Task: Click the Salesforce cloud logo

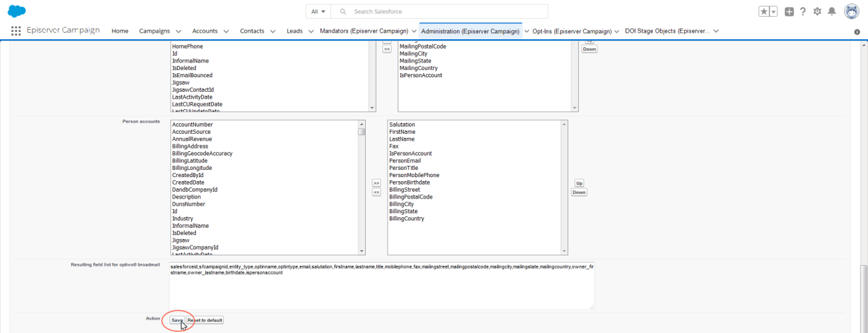Action: pyautogui.click(x=17, y=11)
